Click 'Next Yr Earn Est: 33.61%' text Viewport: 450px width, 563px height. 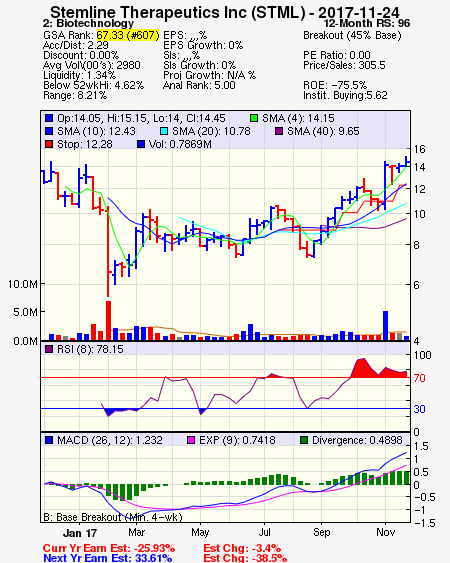point(107,558)
